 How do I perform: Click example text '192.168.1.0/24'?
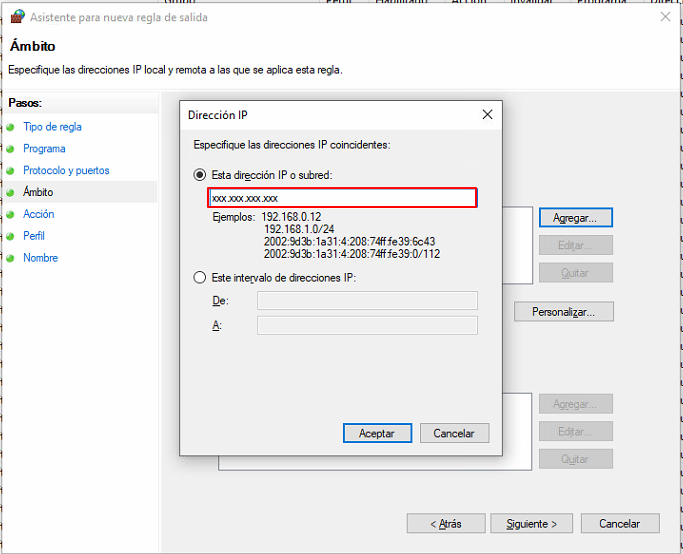pos(299,229)
